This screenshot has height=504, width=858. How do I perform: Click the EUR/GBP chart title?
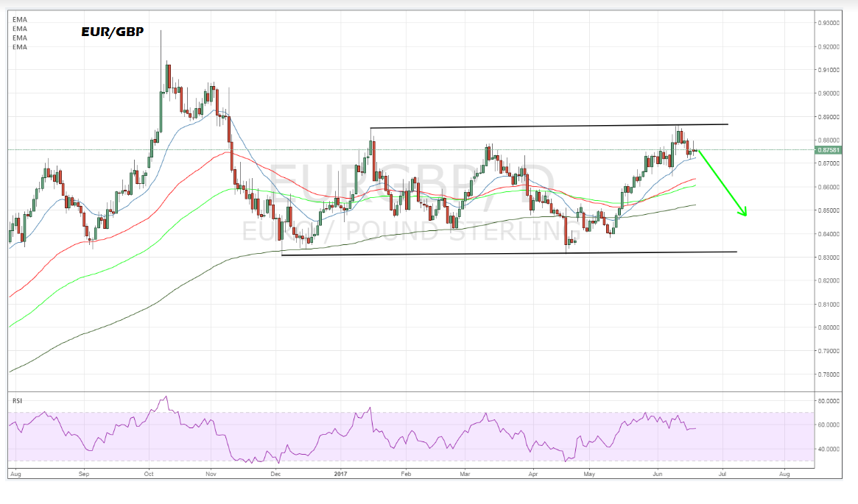111,32
